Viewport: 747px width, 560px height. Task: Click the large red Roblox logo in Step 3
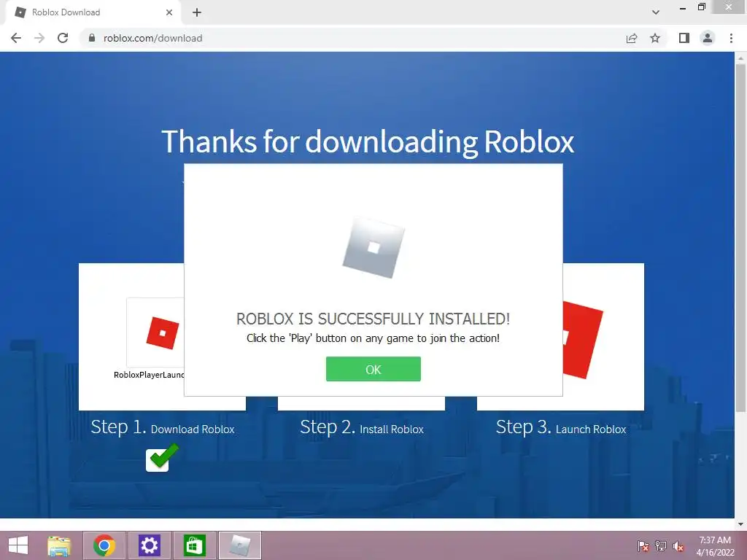tap(583, 340)
